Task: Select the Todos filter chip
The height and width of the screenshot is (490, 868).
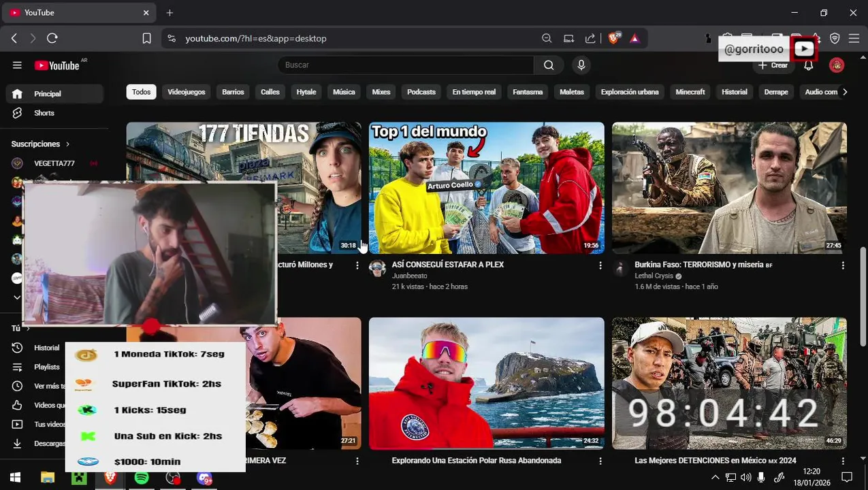Action: 142,92
